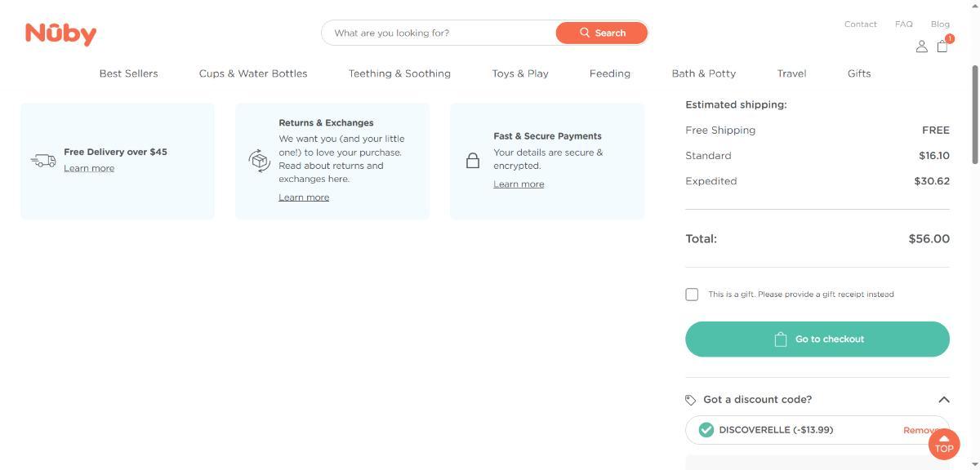Open the FAQ link

[x=903, y=24]
